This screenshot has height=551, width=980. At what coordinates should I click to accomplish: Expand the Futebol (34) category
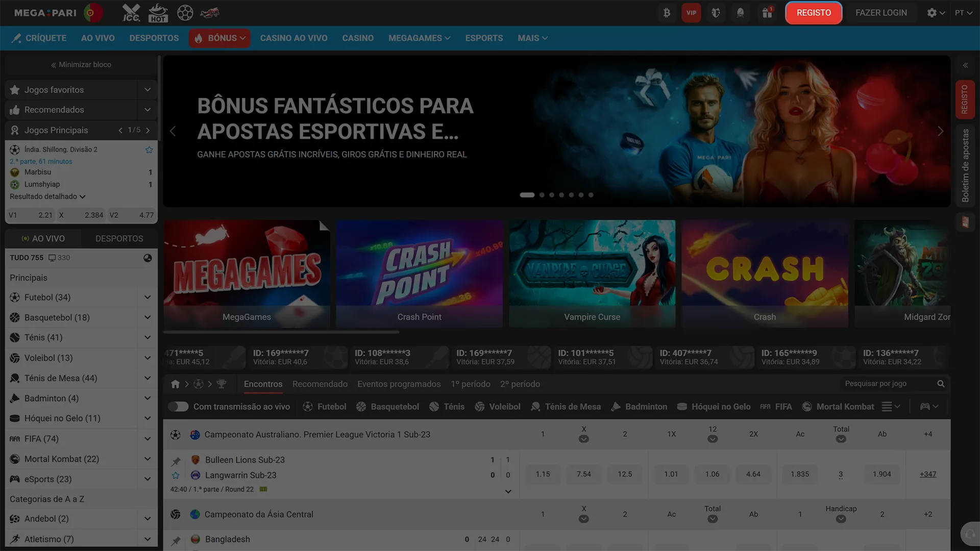coord(147,297)
